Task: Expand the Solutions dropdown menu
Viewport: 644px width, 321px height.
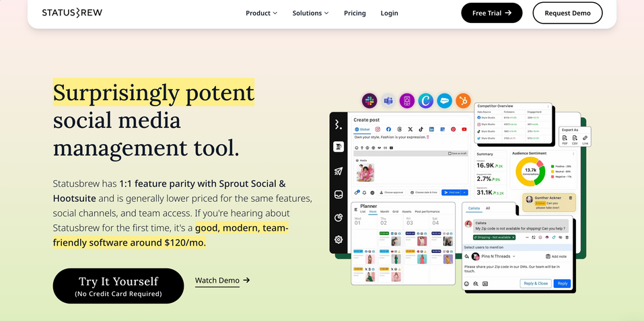Action: point(310,13)
